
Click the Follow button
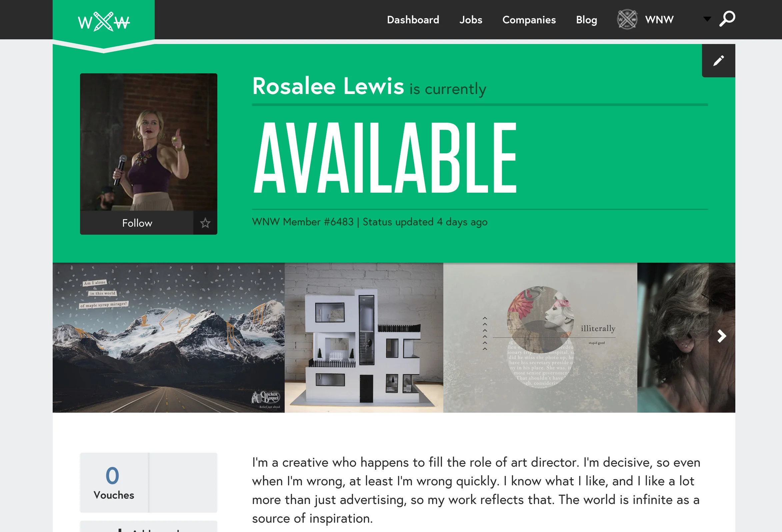[137, 223]
